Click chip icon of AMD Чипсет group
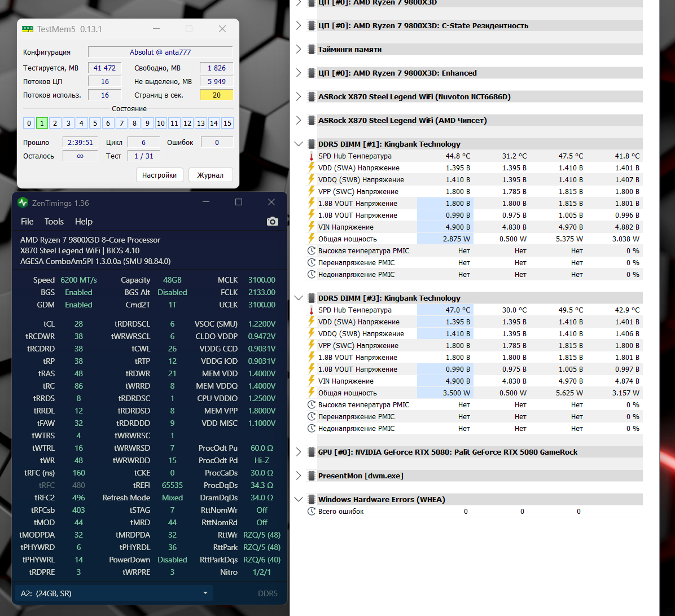 pos(311,121)
